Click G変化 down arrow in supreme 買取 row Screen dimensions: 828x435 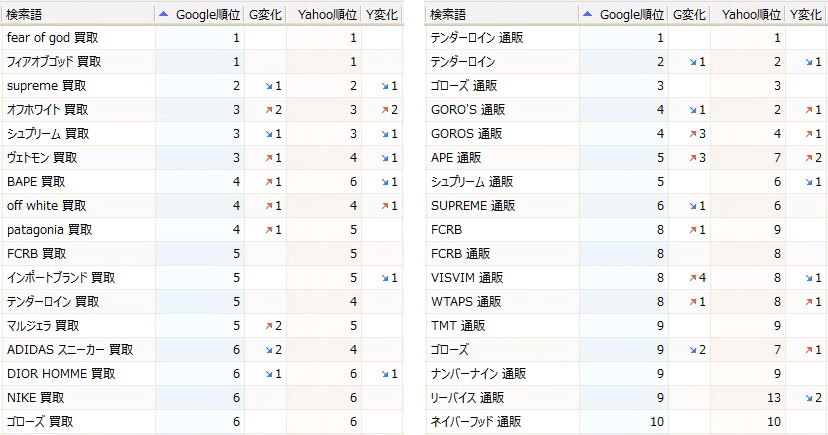pos(254,86)
